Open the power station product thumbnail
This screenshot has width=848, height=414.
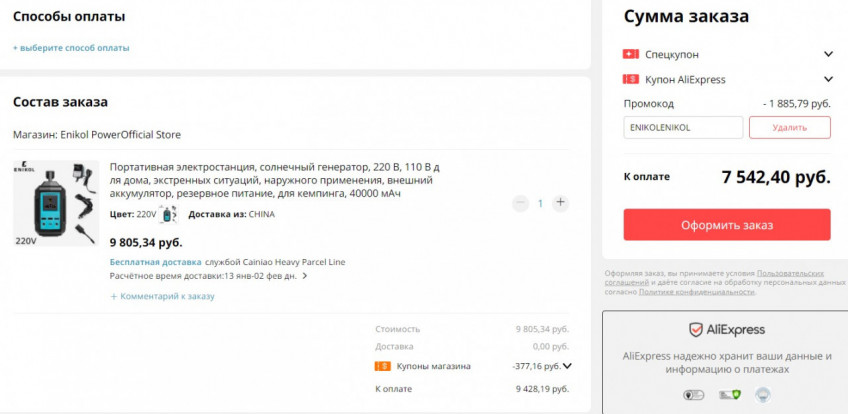(x=56, y=203)
